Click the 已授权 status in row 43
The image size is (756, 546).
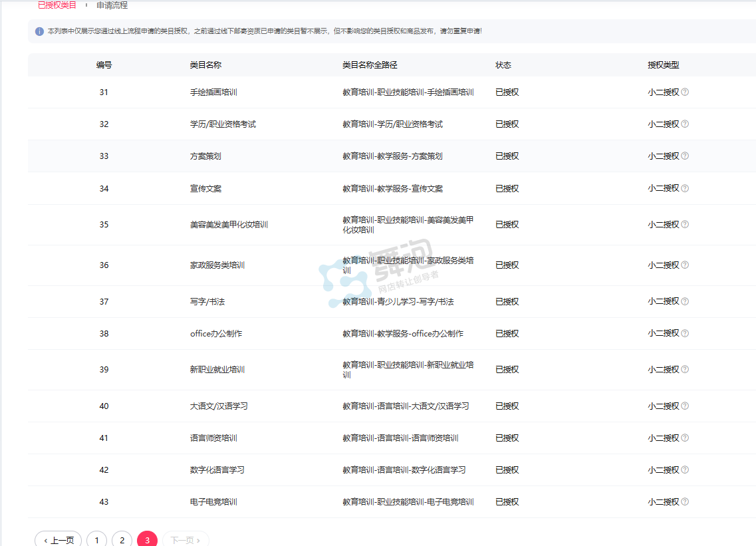(507, 501)
